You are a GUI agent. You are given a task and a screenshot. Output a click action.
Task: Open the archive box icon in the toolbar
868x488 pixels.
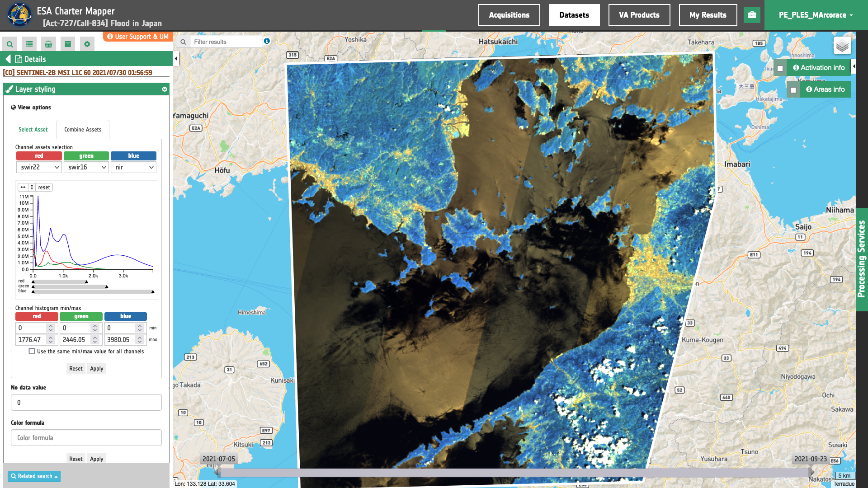point(68,44)
